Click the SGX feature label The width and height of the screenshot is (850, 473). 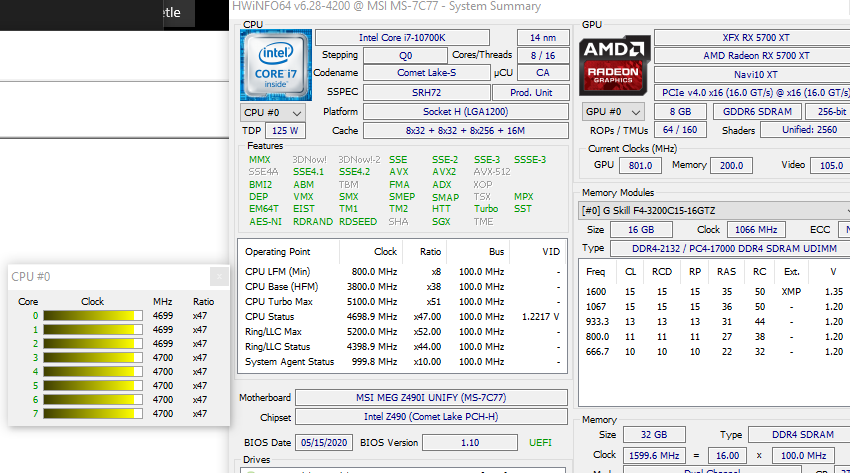441,222
